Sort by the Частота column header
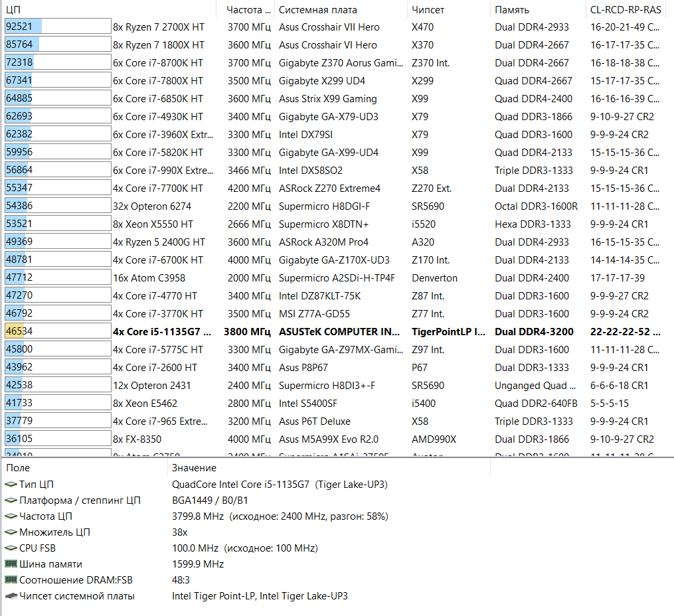Screen dimensions: 674x616 tap(244, 9)
